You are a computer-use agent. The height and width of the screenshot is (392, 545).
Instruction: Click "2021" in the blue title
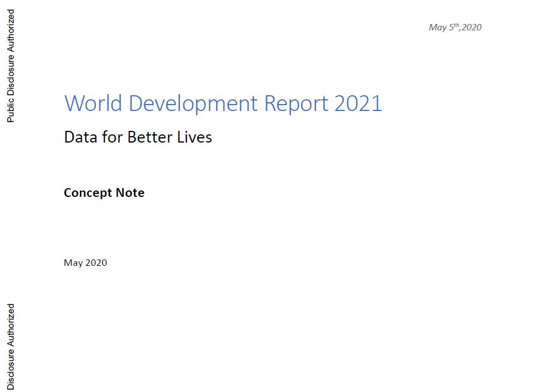pos(358,103)
